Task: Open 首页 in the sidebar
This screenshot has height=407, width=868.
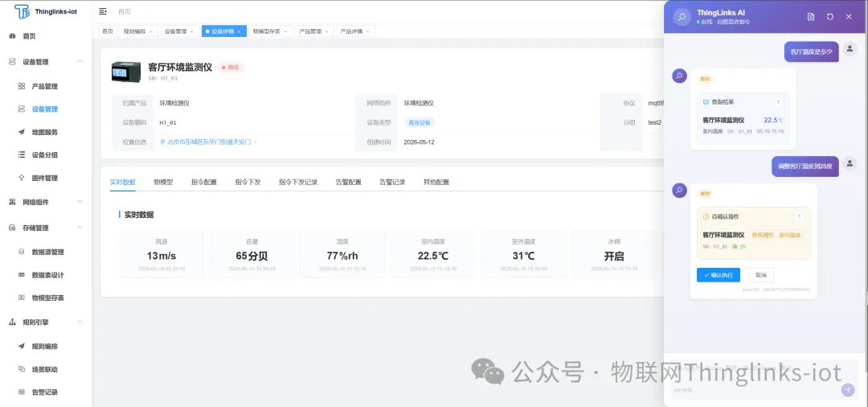Action: point(29,36)
